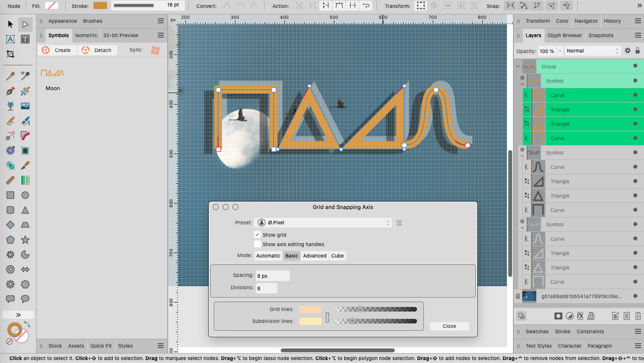Screen dimensions: 644x363
Task: Click the Layer FX icon
Action: coord(580,316)
